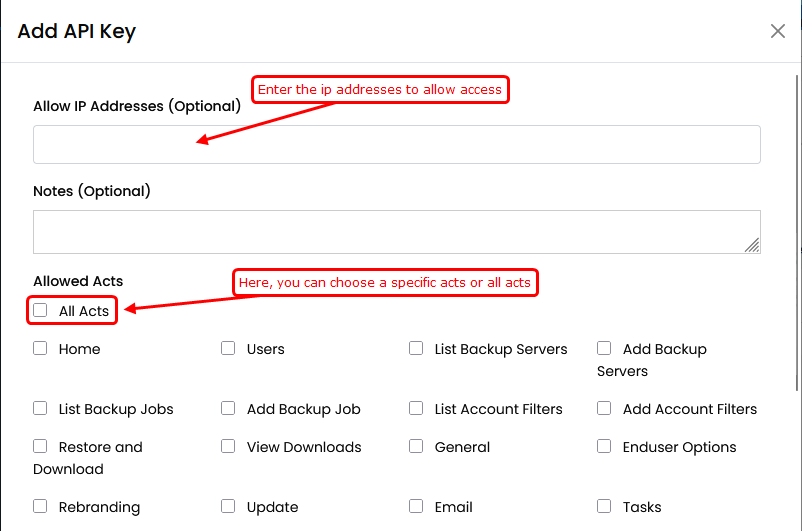The width and height of the screenshot is (802, 531).
Task: Close the Add API Key dialog
Action: [x=778, y=31]
